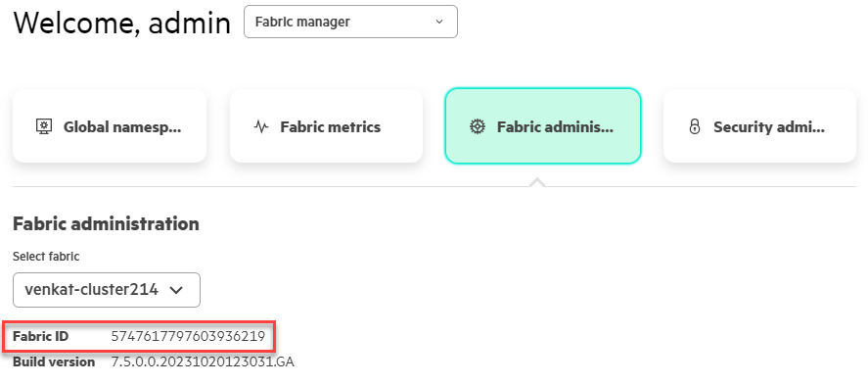The image size is (868, 385).
Task: Open the Fabric manager dropdown
Action: pyautogui.click(x=350, y=22)
